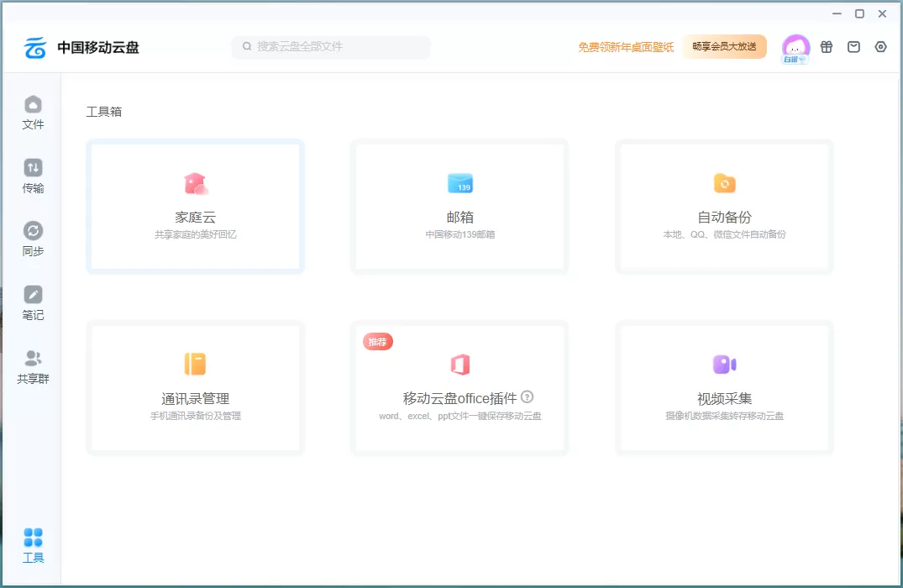
Task: Open 畅享会员大放送 membership promotion
Action: 724,47
